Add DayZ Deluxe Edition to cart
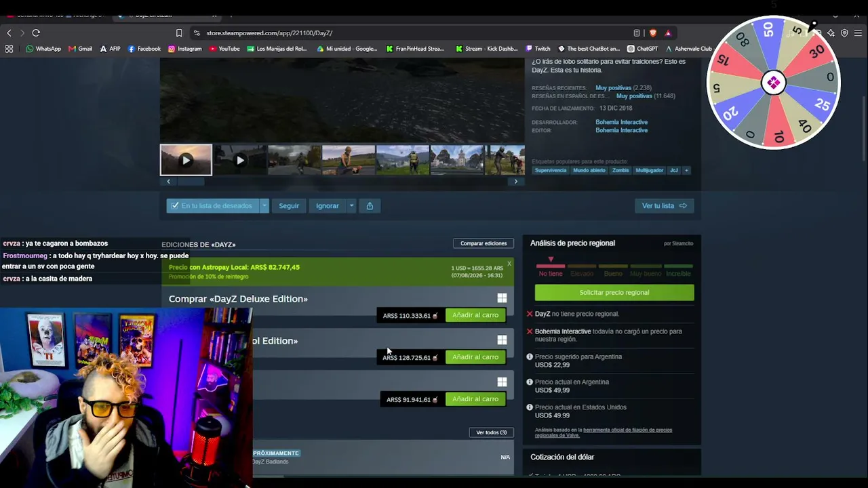Viewport: 868px width, 488px height. click(x=475, y=315)
